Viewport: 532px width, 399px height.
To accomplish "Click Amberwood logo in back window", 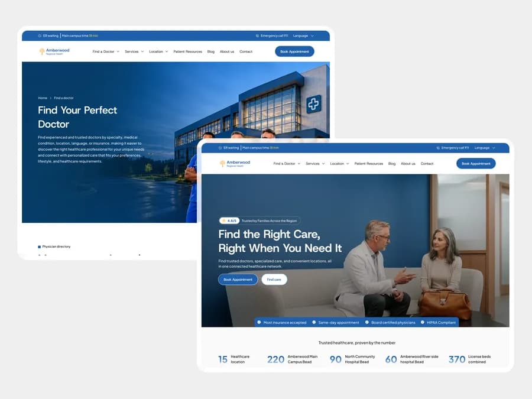I will [54, 51].
